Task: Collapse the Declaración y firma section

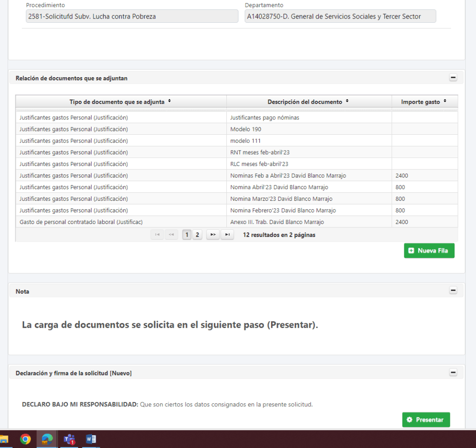Action: point(453,373)
